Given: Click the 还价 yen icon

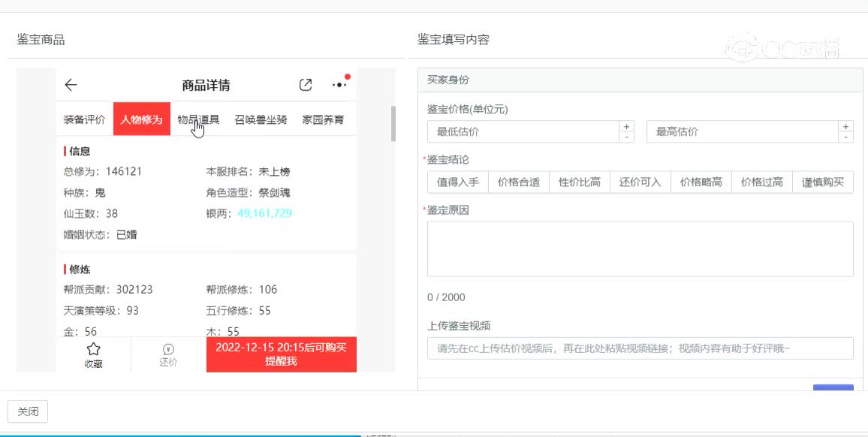Looking at the screenshot, I should click(x=168, y=349).
